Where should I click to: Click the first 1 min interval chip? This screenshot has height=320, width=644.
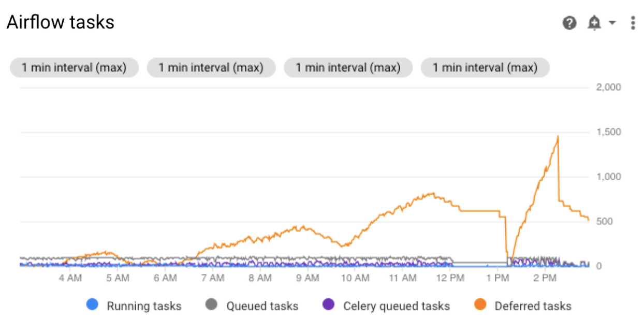pyautogui.click(x=74, y=67)
